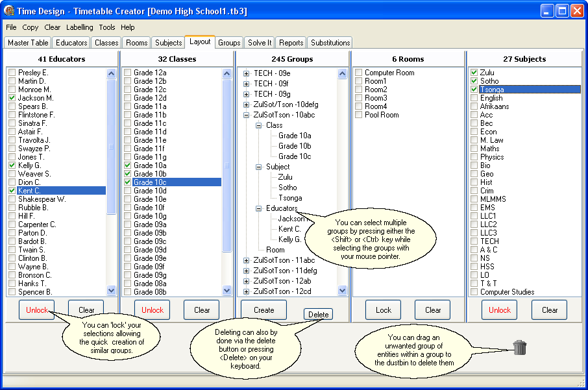The width and height of the screenshot is (588, 390).
Task: Click the dustbin icon
Action: pyautogui.click(x=520, y=347)
